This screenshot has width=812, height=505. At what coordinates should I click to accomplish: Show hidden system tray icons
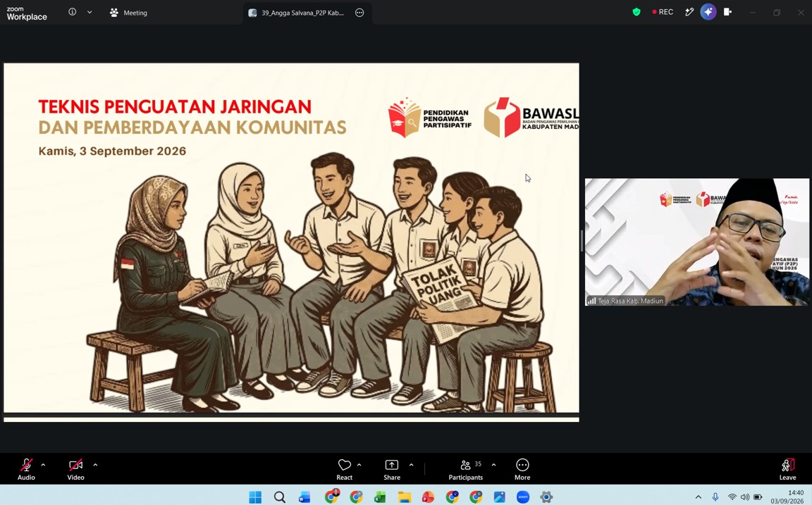point(698,497)
